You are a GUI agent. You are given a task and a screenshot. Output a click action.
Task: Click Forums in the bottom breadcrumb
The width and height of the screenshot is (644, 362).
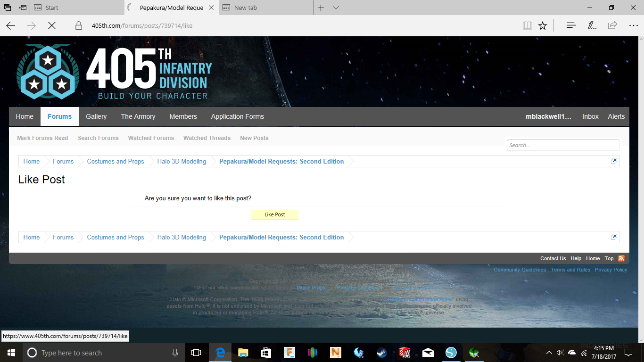(x=63, y=237)
